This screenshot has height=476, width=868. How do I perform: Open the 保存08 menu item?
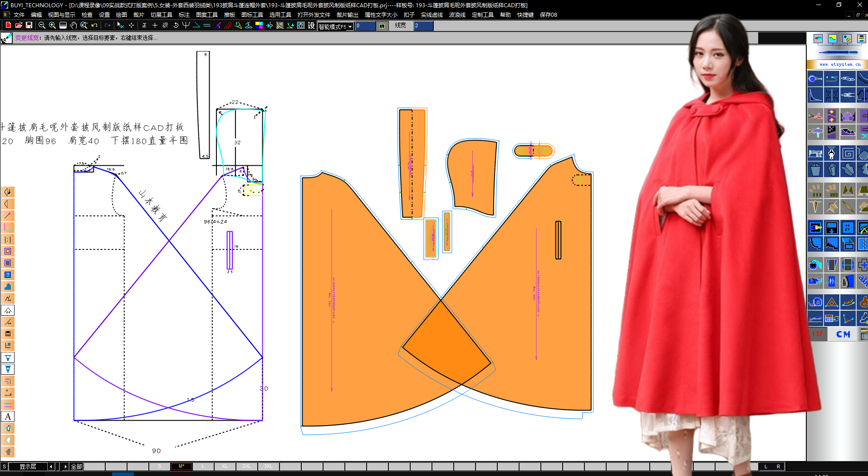549,15
